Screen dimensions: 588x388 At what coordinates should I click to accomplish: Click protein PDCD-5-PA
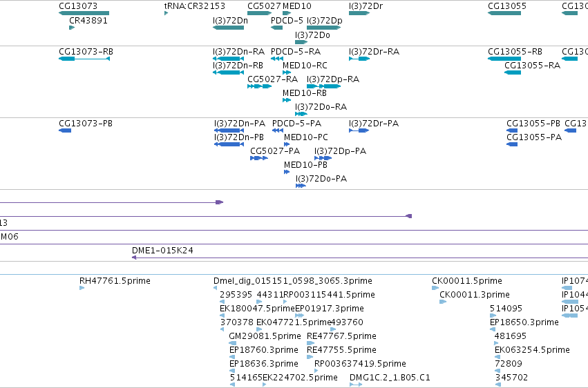coord(278,130)
